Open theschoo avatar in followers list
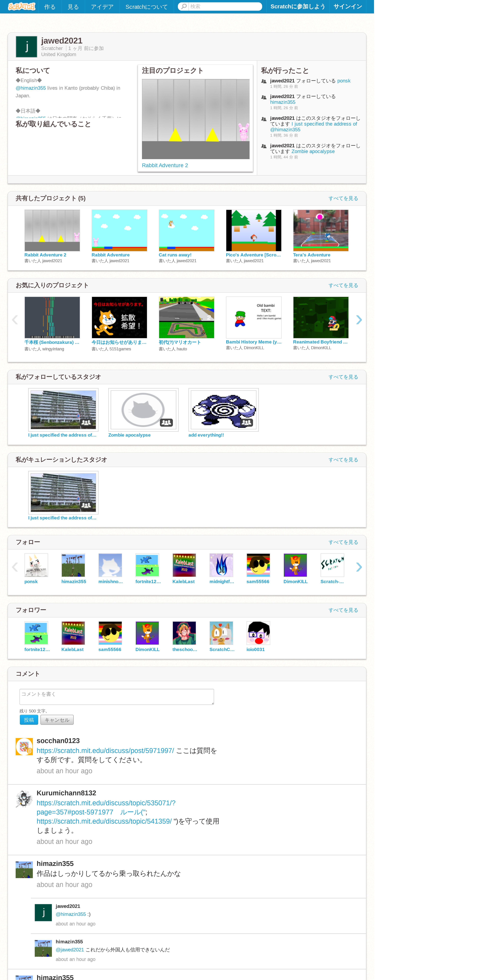 click(x=184, y=633)
